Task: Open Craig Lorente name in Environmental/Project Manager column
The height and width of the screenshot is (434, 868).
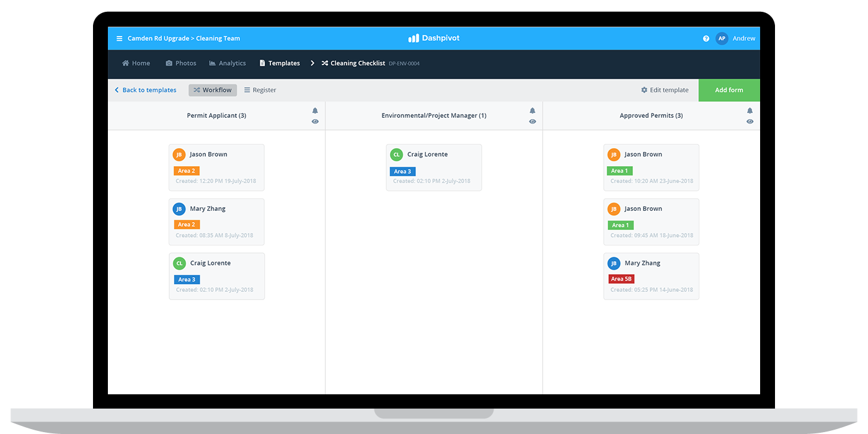Action: [427, 154]
